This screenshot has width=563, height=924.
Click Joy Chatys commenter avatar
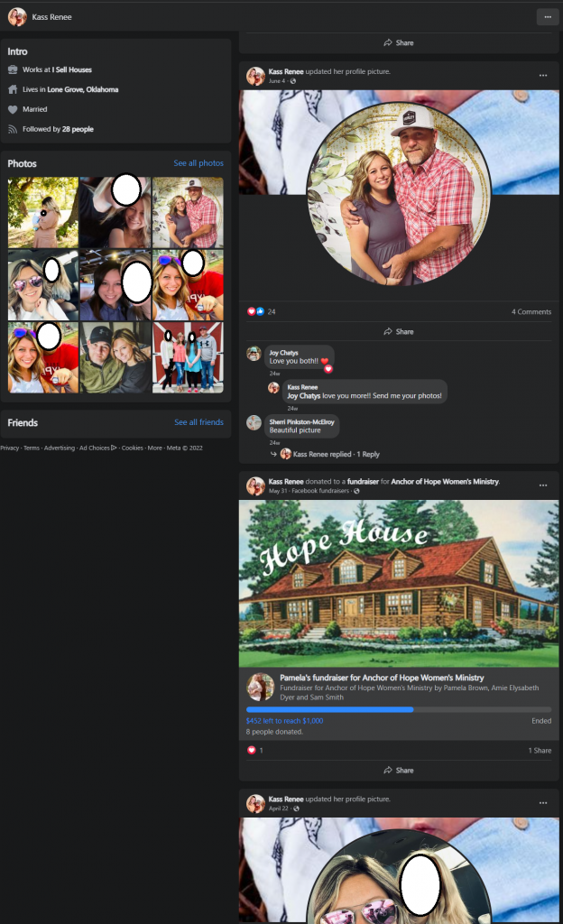254,354
